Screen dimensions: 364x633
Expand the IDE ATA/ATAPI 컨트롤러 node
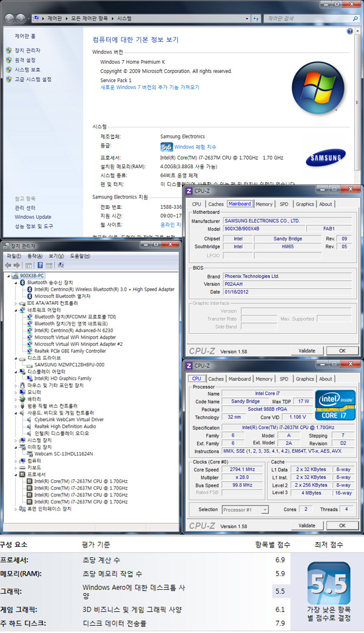coord(16,303)
